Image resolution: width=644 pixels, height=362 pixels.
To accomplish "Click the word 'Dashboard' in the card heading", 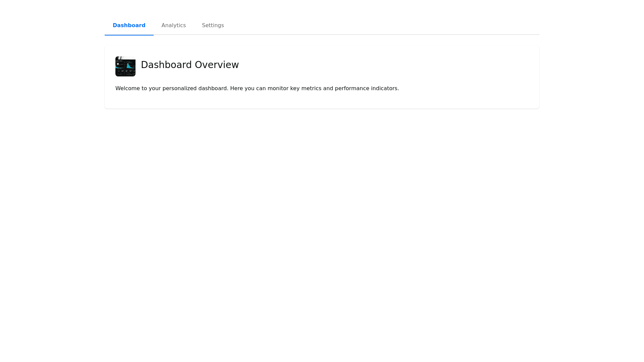I will [166, 65].
